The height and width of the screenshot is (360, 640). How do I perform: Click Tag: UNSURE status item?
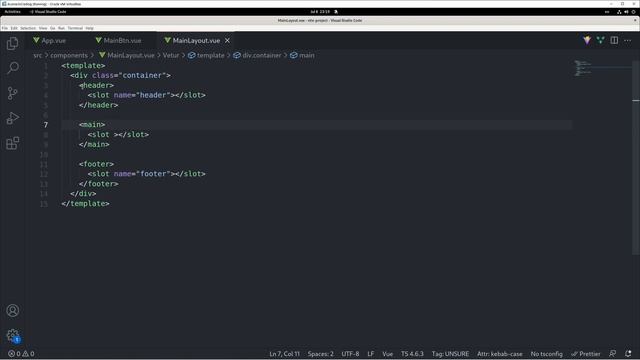point(450,354)
